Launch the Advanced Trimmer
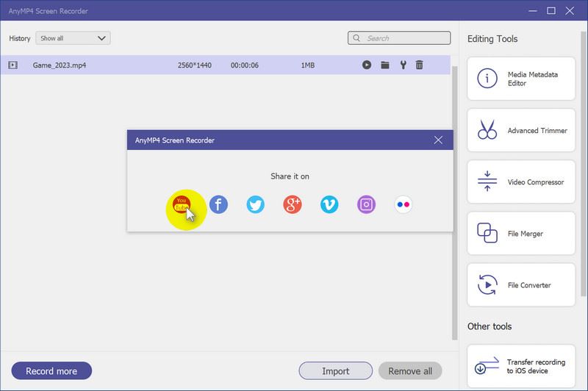This screenshot has height=391, width=588. [x=521, y=130]
